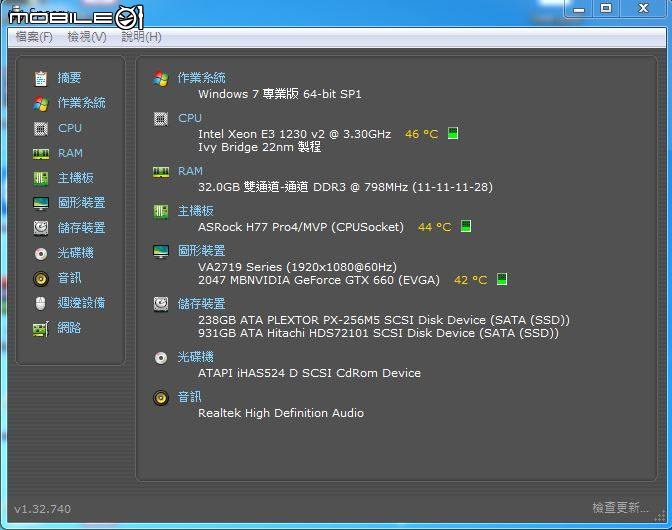Viewport: 672px width, 530px height.
Task: Open the 檔案(F) menu
Action: pyautogui.click(x=34, y=37)
